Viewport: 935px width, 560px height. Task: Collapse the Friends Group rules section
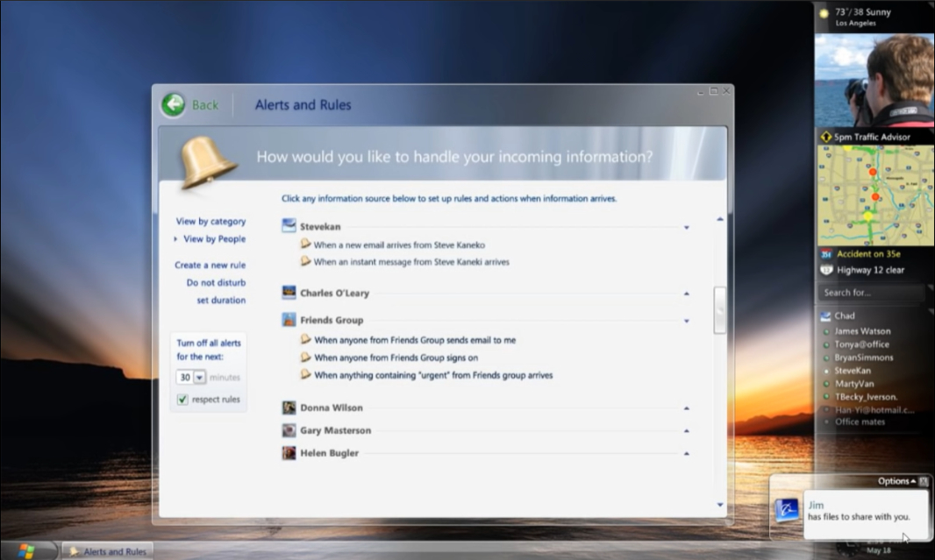pos(686,321)
